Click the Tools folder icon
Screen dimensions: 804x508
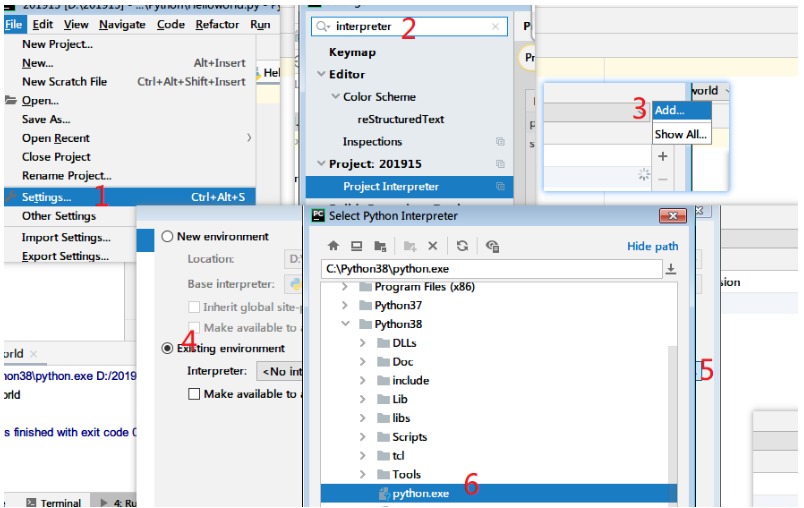coord(383,475)
